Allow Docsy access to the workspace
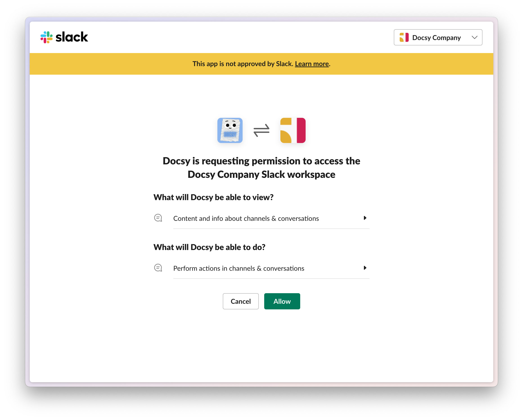The image size is (523, 420). point(282,301)
